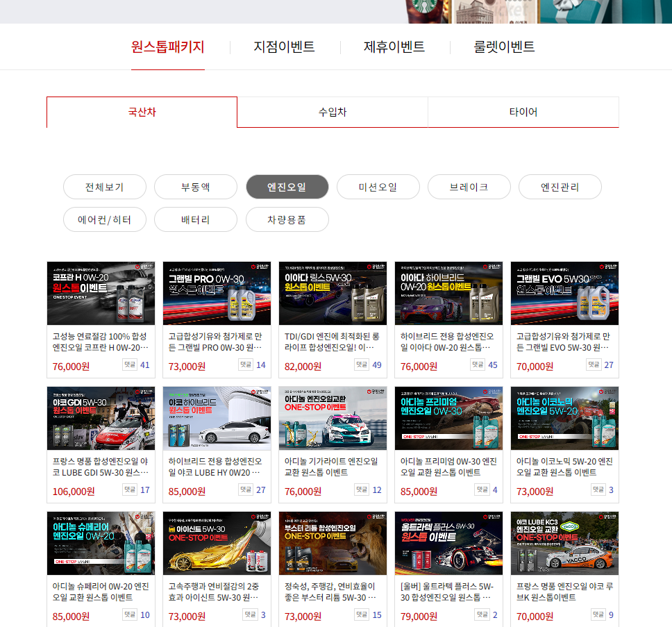Filter by 부동액 category
Screen dimensions: 672x627
coord(196,187)
